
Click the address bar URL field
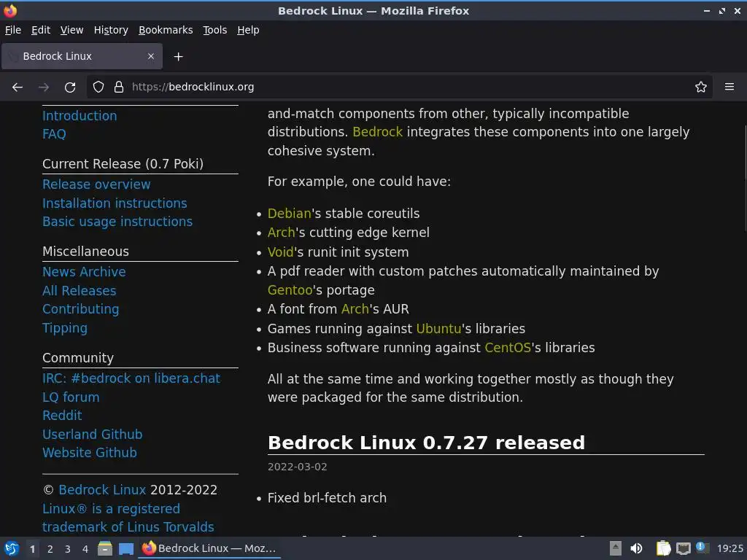pyautogui.click(x=400, y=87)
